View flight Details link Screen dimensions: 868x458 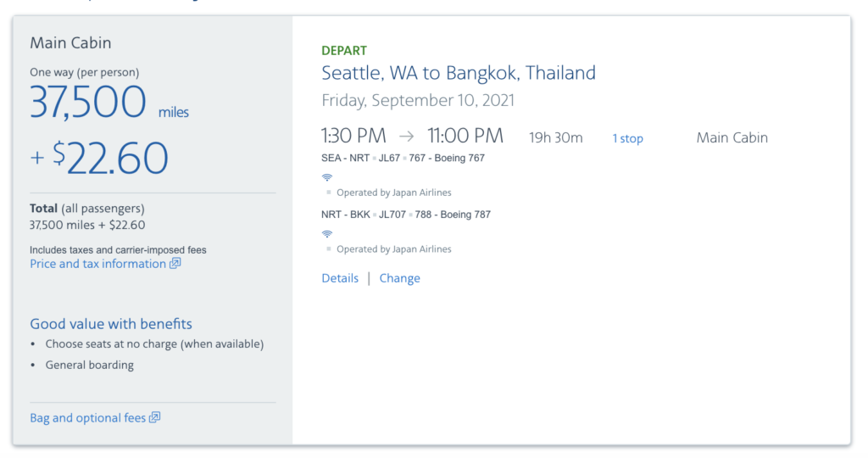click(340, 278)
